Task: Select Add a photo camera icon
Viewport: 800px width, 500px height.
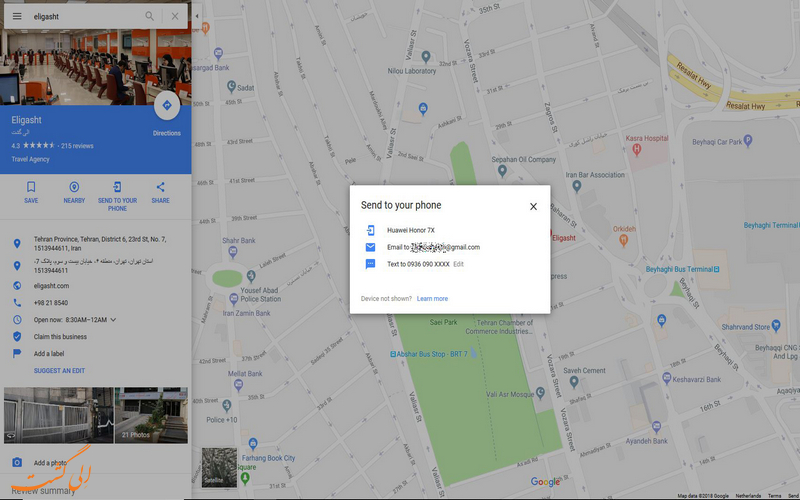Action: point(17,462)
